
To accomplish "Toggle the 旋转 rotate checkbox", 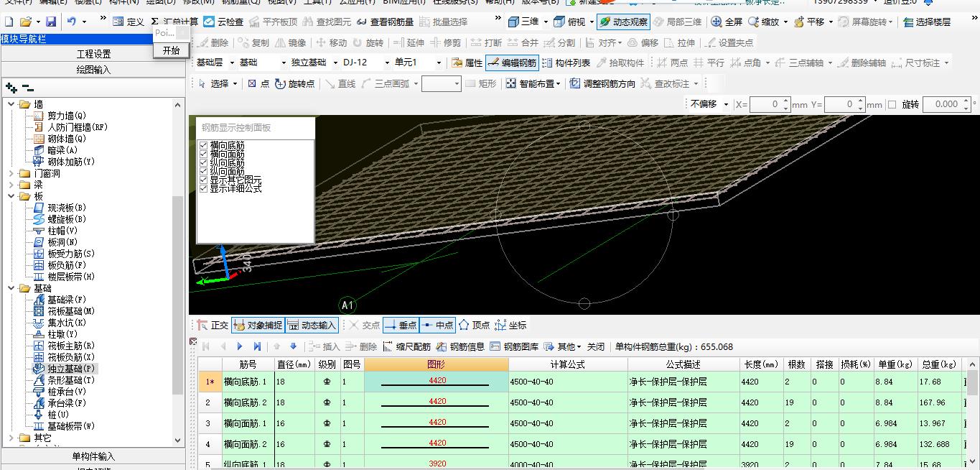I will pyautogui.click(x=892, y=105).
